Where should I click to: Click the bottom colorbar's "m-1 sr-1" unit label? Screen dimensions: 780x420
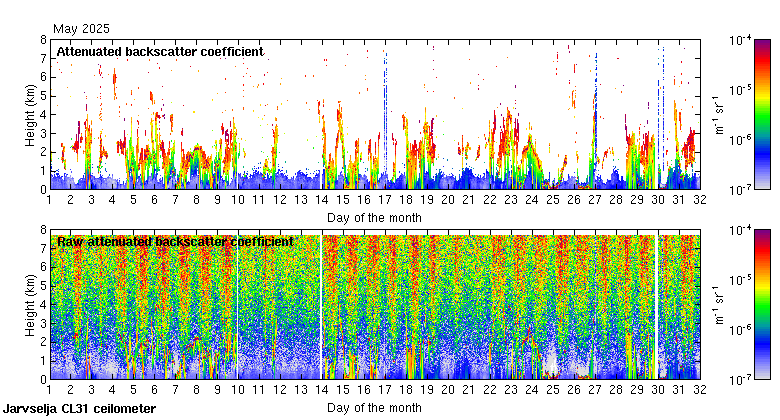point(718,305)
